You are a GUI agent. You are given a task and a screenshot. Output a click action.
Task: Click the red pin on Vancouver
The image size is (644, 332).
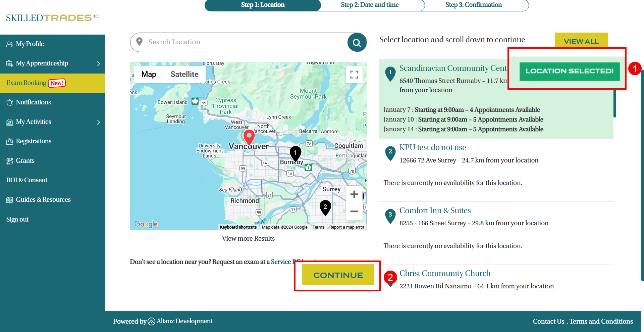point(249,137)
